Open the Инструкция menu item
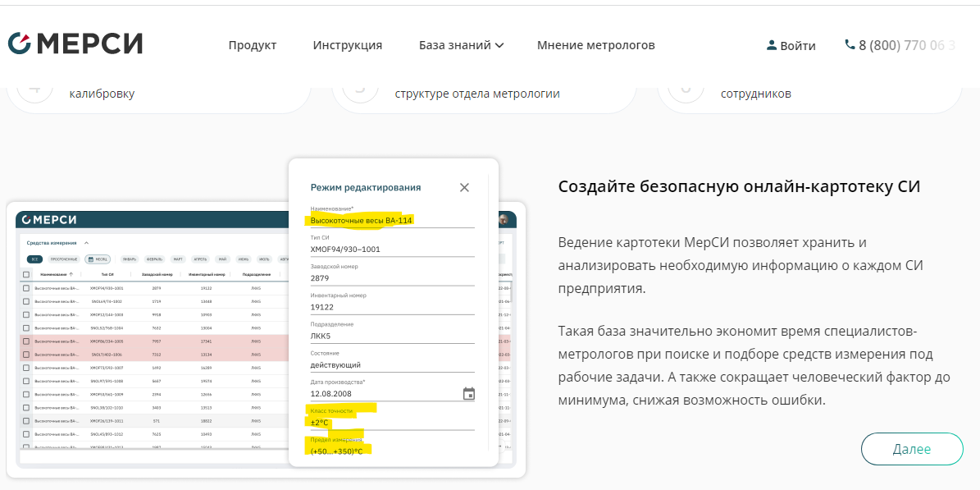 (x=347, y=45)
